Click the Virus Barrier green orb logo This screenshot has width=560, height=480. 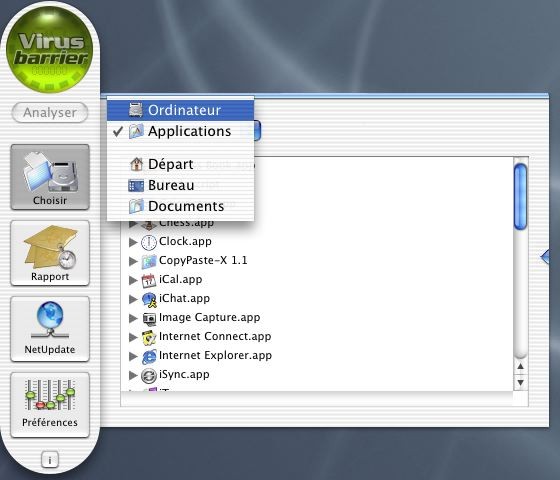pyautogui.click(x=50, y=49)
